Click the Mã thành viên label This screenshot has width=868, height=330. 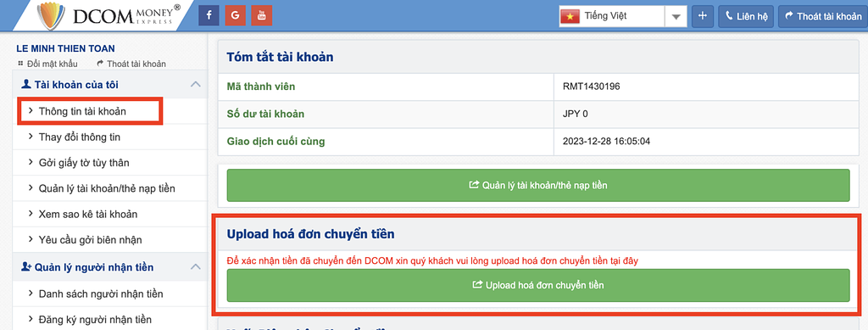[x=261, y=87]
